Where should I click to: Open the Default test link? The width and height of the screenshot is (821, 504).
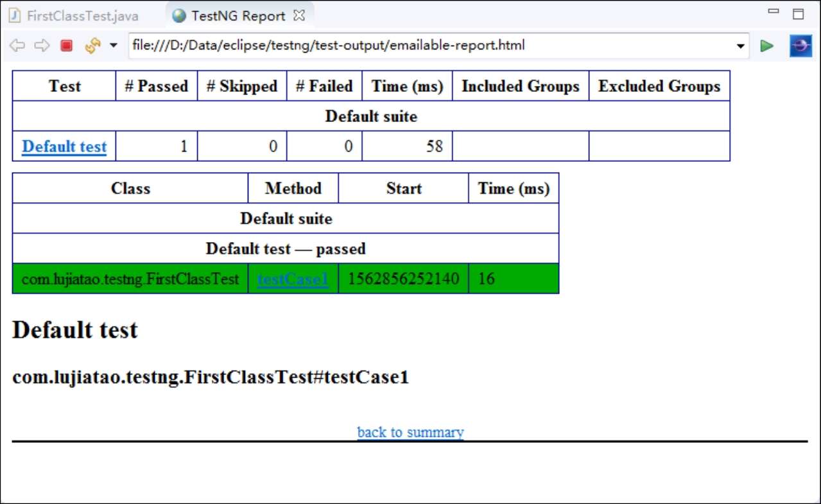[64, 146]
